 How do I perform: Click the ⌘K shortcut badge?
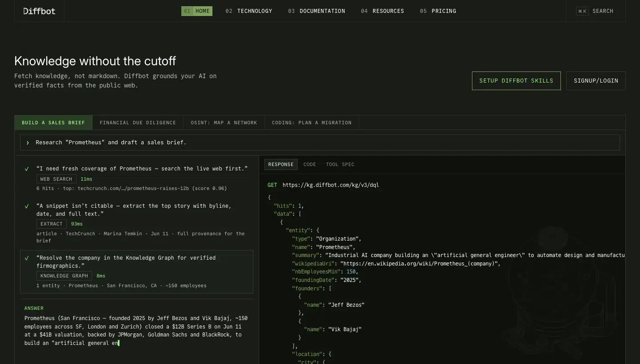pos(582,11)
